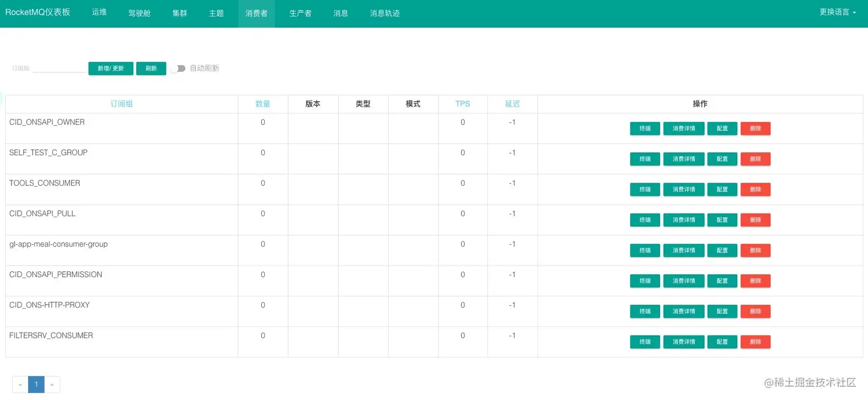The height and width of the screenshot is (400, 868).
Task: Click 配置 for FILTERSRV_CONSUMER
Action: (722, 342)
